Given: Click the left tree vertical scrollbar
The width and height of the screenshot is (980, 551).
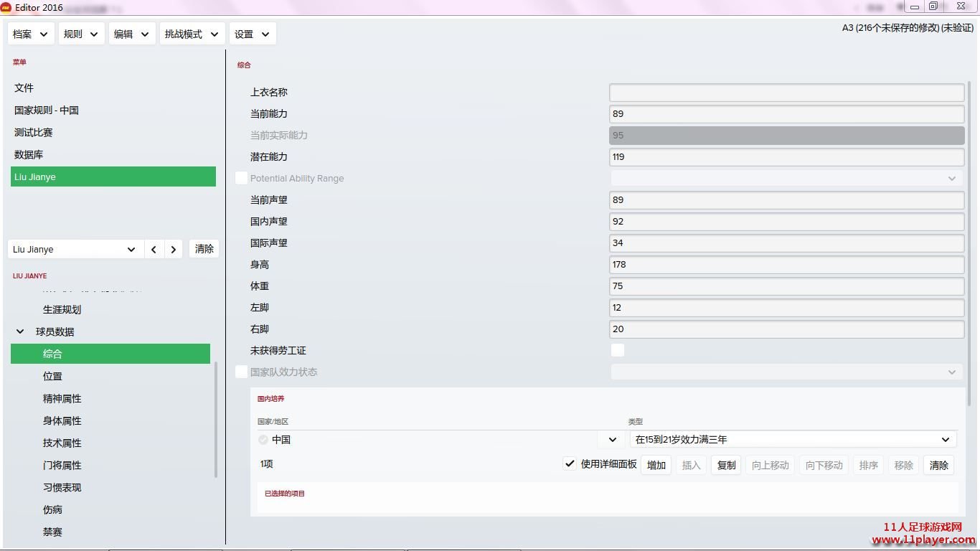Looking at the screenshot, I should [216, 420].
